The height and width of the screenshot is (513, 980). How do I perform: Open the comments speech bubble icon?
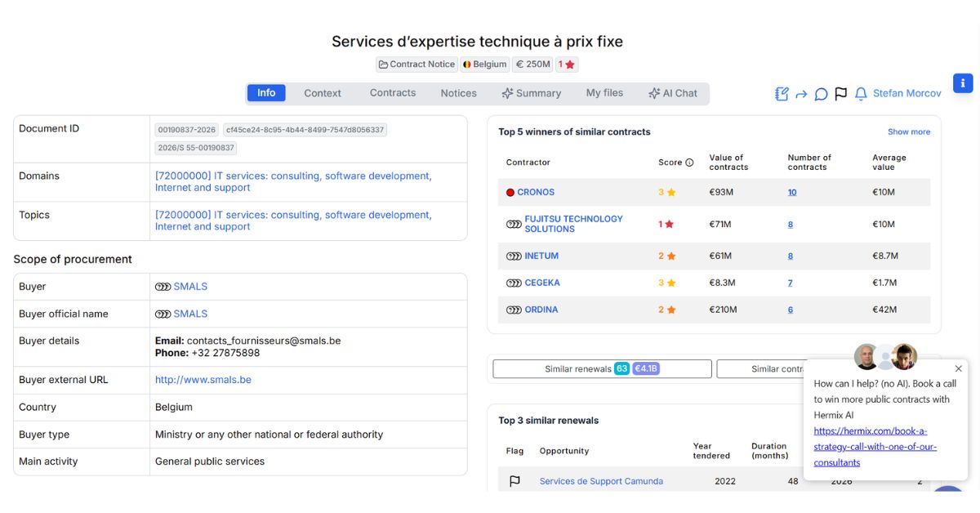(821, 94)
